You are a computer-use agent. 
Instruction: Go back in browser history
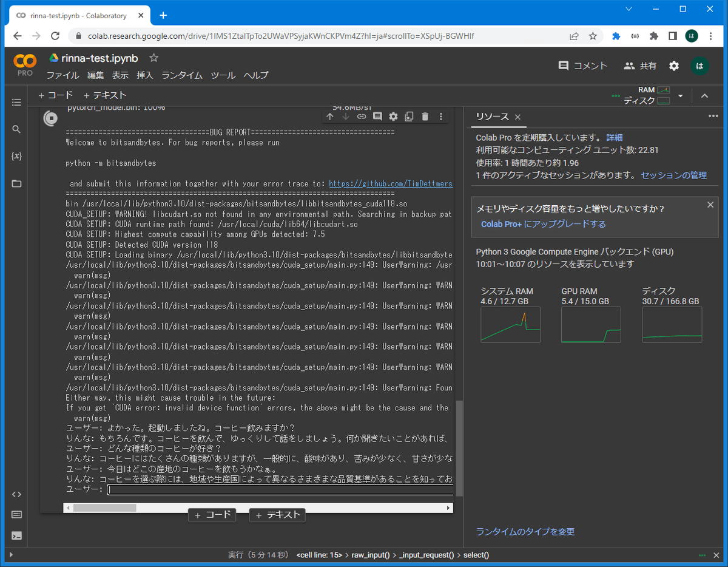(x=17, y=36)
